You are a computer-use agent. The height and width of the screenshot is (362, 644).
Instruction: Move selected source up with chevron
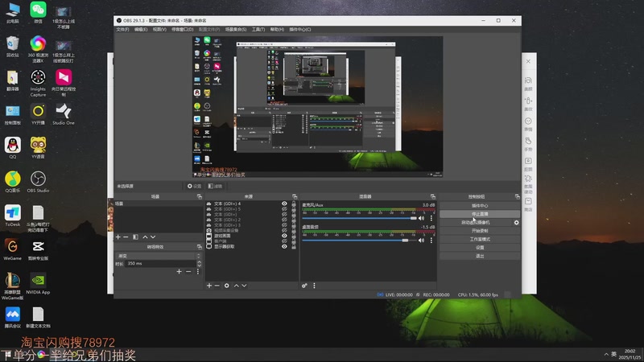pyautogui.click(x=236, y=286)
